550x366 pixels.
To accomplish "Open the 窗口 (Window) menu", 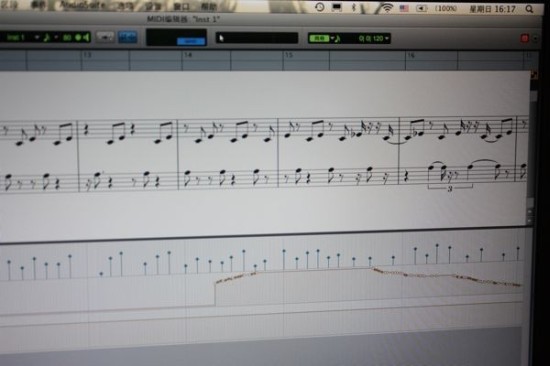I will [181, 6].
